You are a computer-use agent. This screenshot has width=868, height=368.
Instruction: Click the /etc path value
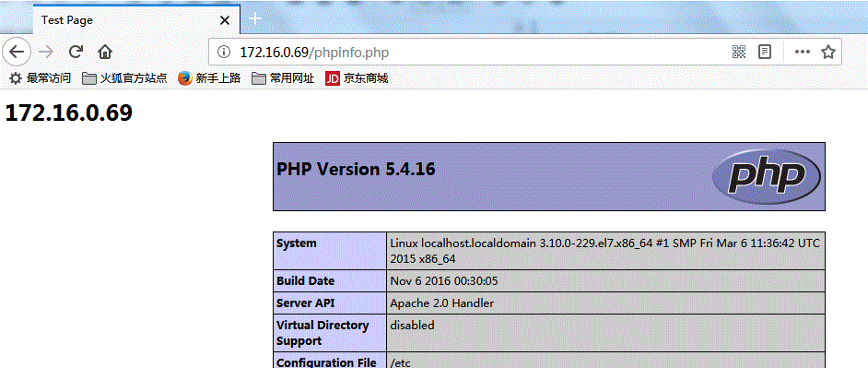[x=401, y=363]
